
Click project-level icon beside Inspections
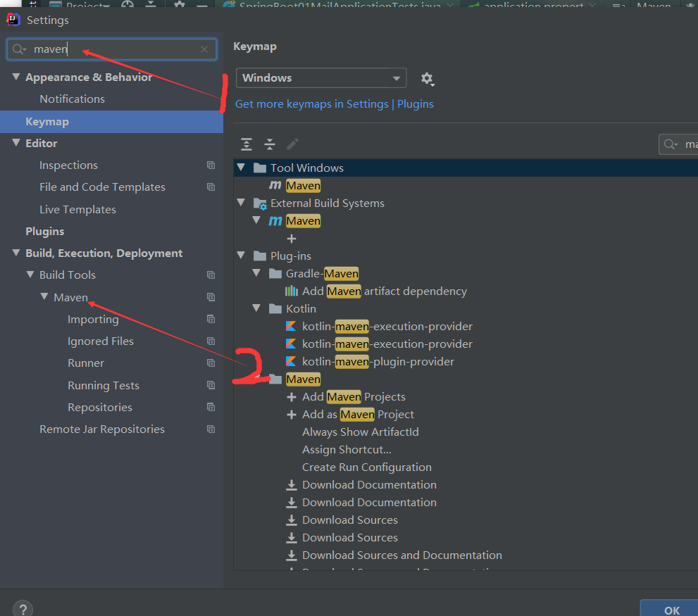[211, 165]
